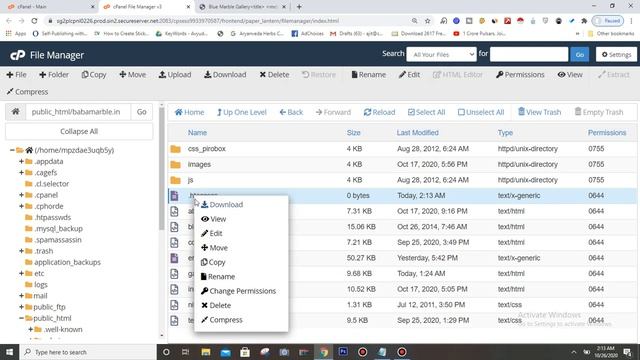Viewport: 640px width, 360px height.
Task: Expand the .appdata folder node
Action: coord(21,162)
